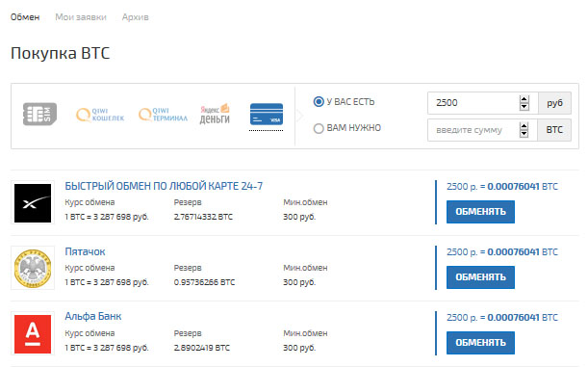
Task: Select the Visa bank card payment icon
Action: (x=267, y=114)
